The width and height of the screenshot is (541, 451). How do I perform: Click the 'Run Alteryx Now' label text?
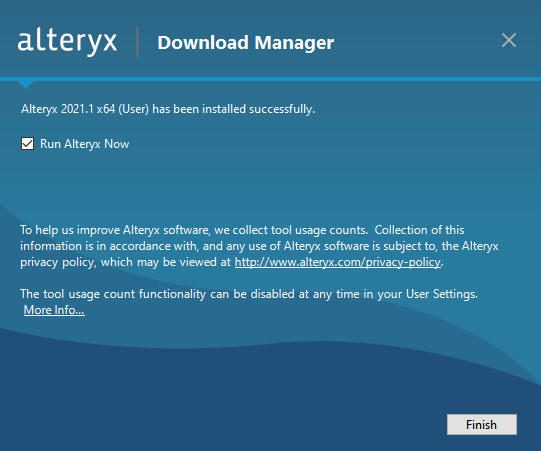pyautogui.click(x=85, y=144)
